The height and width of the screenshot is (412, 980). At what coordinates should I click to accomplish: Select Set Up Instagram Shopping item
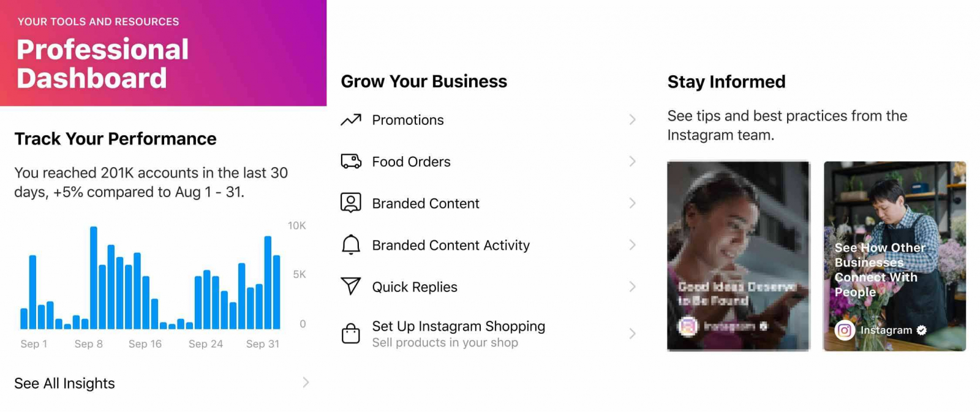point(458,327)
